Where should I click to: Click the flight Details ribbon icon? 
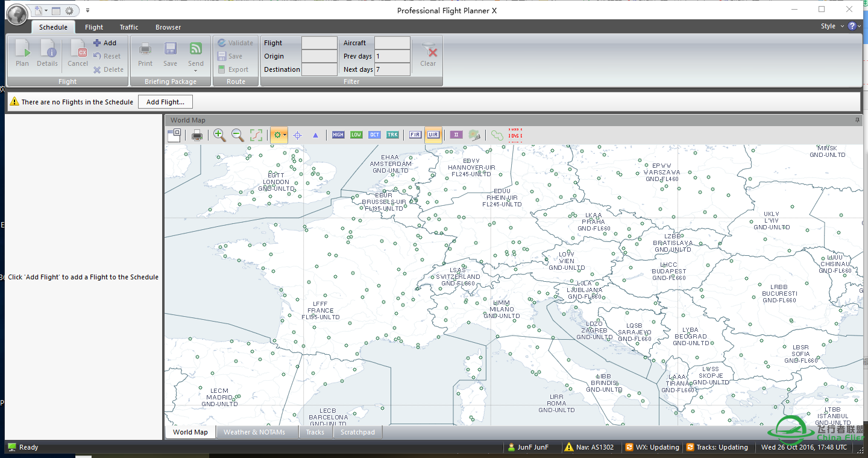(47, 52)
